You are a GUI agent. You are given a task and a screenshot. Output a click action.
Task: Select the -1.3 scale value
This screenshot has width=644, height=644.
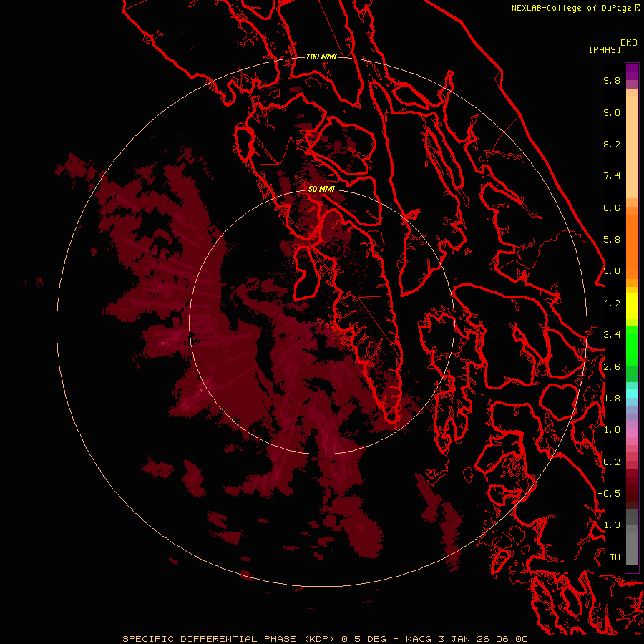[609, 525]
